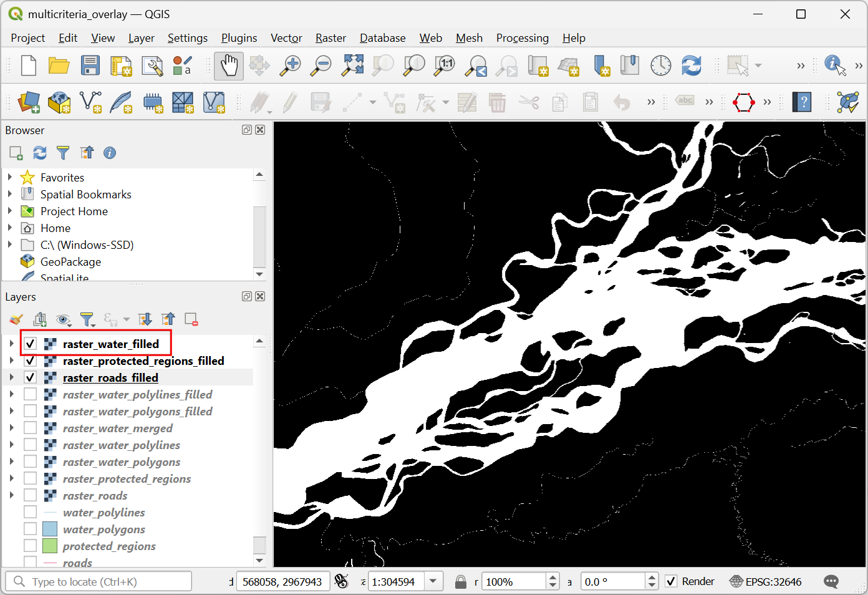Click the New Shapefile Layer icon
This screenshot has width=868, height=595.
pos(91,102)
